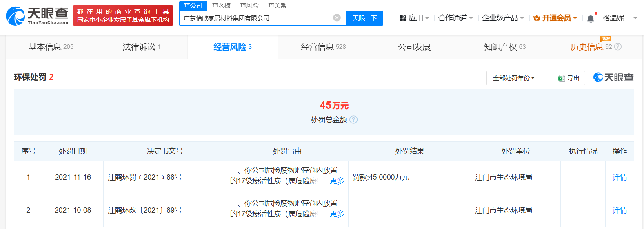Open the user account menu 格温妮

click(620, 18)
